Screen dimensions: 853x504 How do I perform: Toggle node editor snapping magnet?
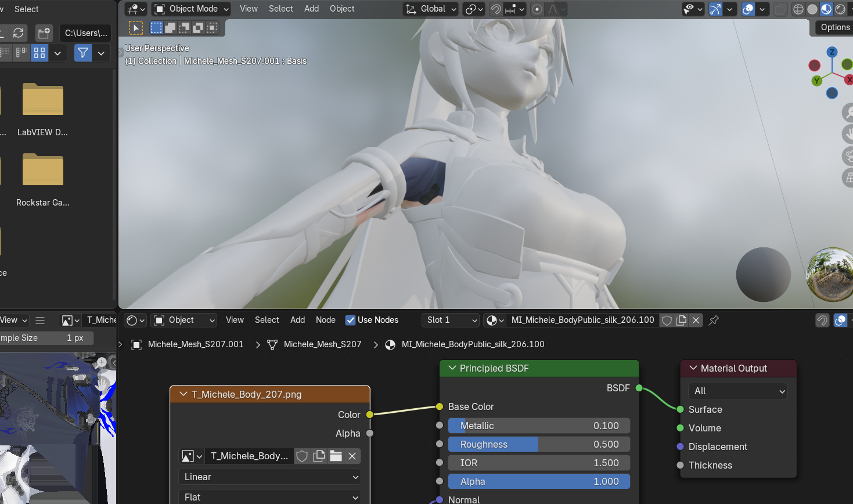[x=822, y=320]
